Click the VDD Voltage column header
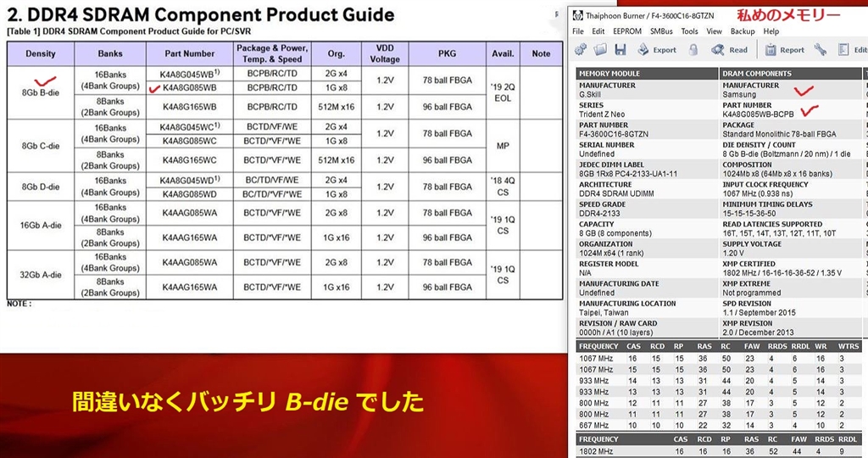The image size is (868, 458). click(385, 53)
